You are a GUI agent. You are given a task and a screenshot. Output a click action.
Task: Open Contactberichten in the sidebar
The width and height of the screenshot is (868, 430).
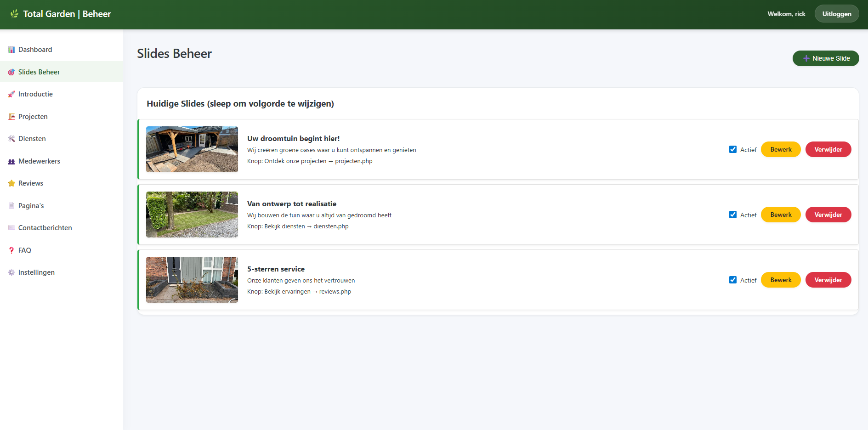click(x=62, y=228)
